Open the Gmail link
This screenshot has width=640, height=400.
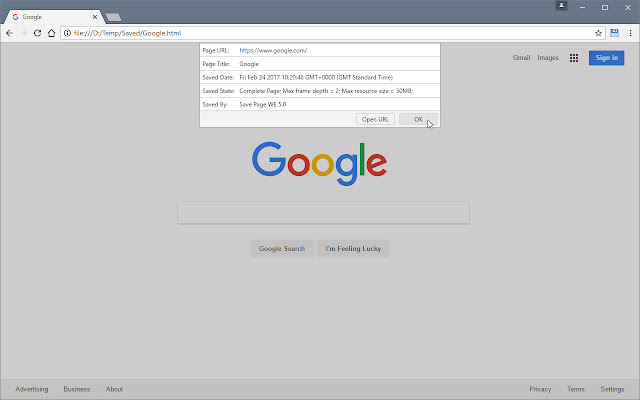click(x=521, y=58)
